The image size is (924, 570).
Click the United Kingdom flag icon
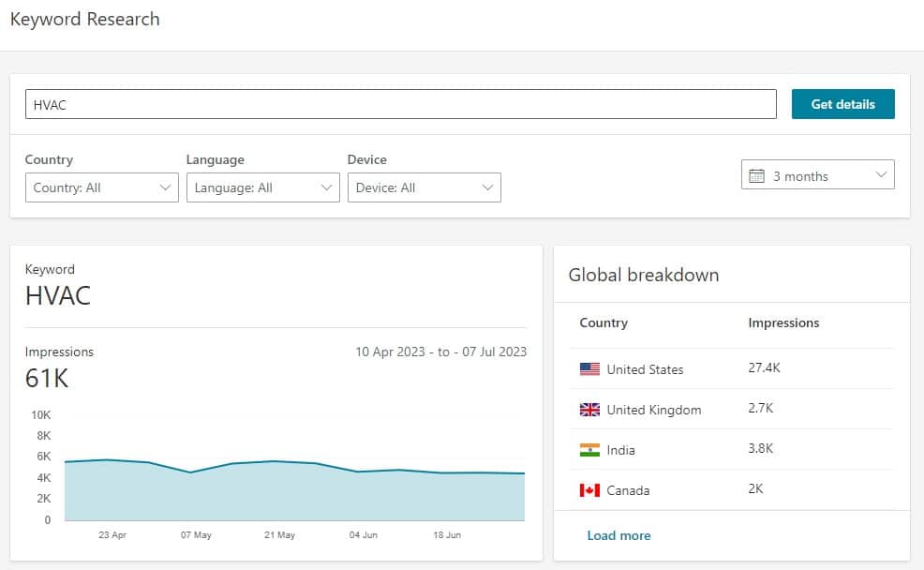click(x=589, y=409)
